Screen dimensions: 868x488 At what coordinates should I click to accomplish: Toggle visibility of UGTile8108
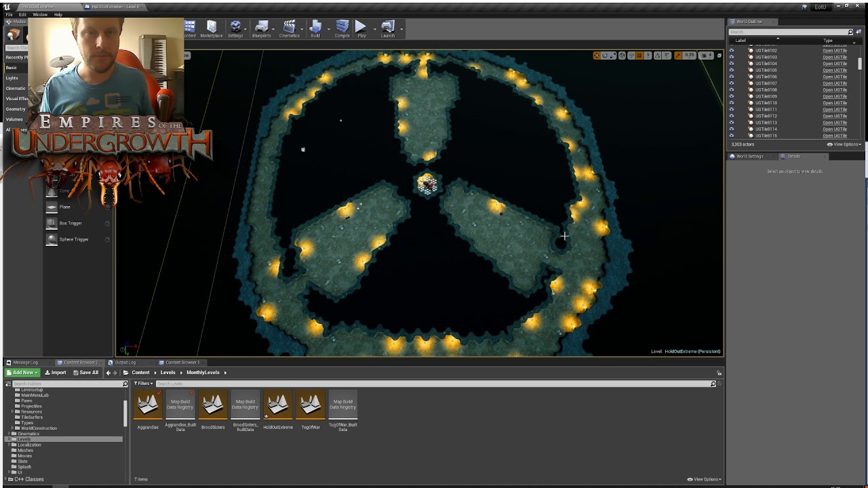(731, 90)
